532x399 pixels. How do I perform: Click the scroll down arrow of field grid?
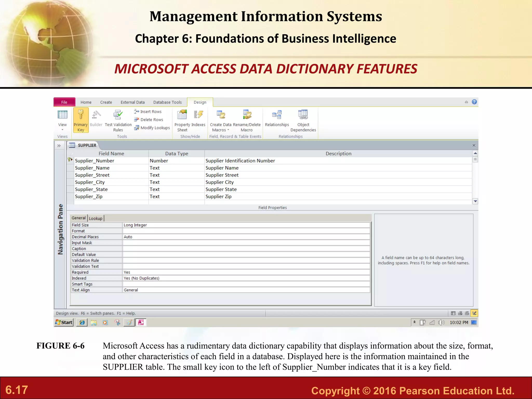[x=475, y=201]
